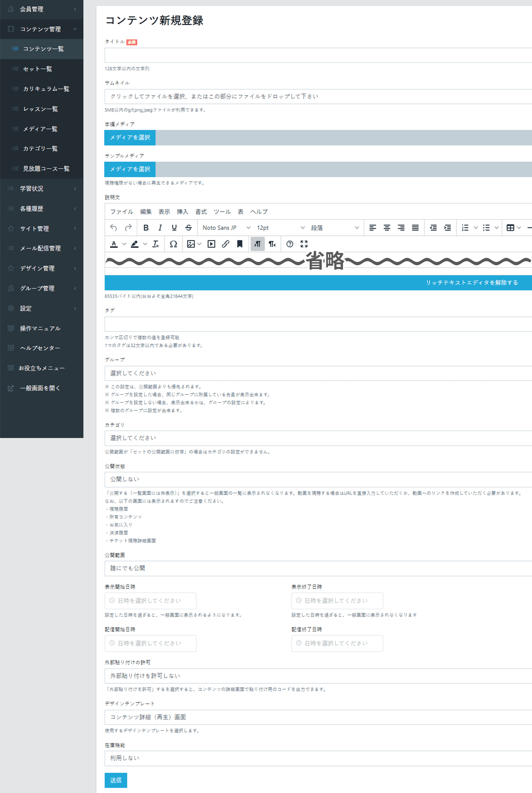Expand 会員管理 in the sidebar
The width and height of the screenshot is (532, 793).
coord(42,9)
